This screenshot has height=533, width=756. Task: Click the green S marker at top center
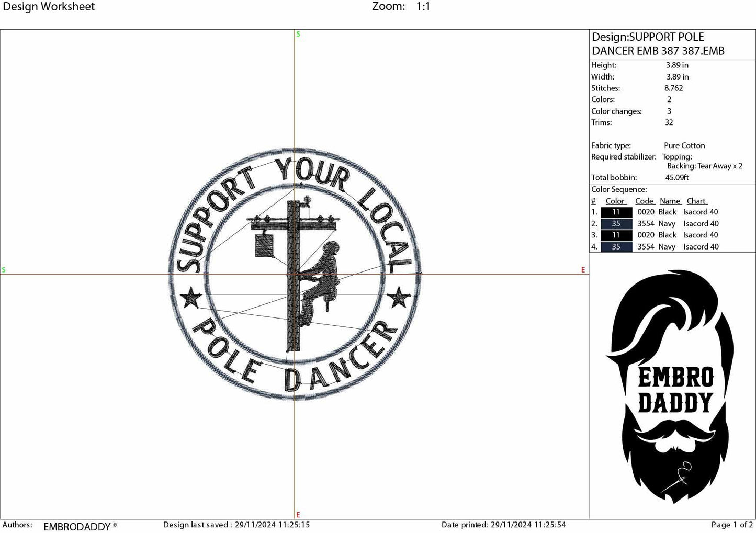(x=297, y=33)
